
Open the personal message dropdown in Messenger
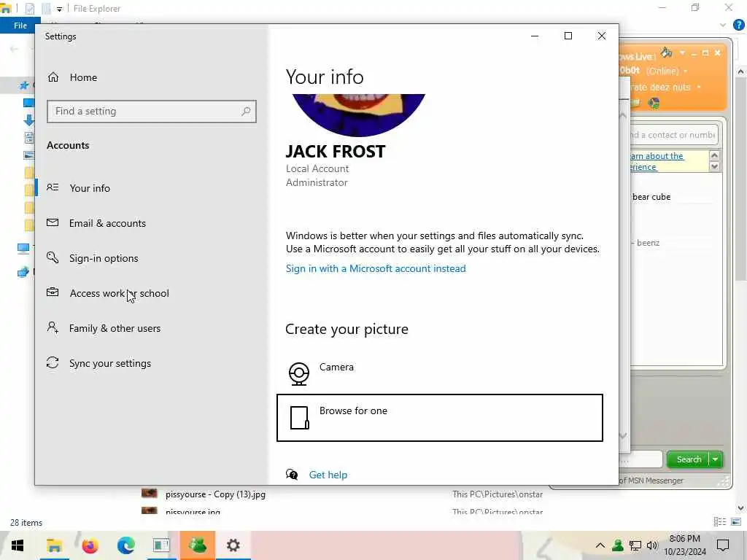pyautogui.click(x=699, y=87)
